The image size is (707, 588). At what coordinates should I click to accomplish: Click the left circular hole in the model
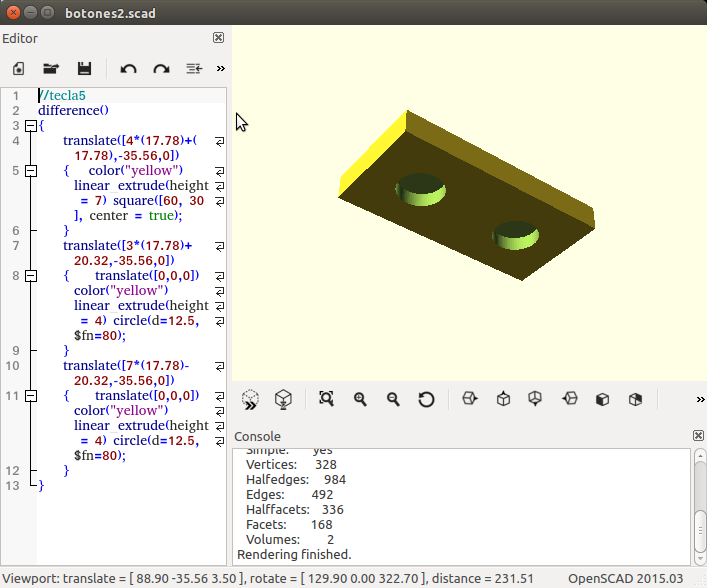[x=421, y=189]
